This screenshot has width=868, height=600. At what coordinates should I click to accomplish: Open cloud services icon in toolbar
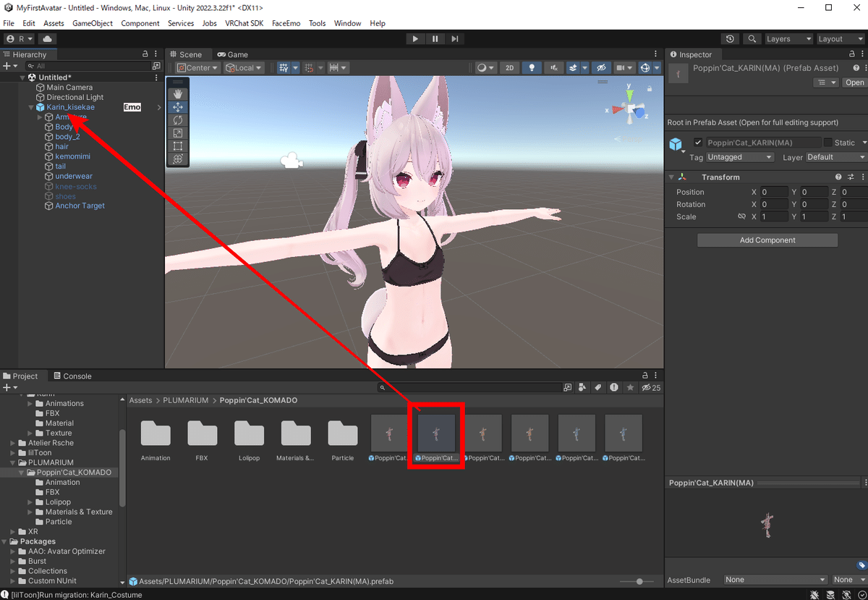(x=48, y=39)
